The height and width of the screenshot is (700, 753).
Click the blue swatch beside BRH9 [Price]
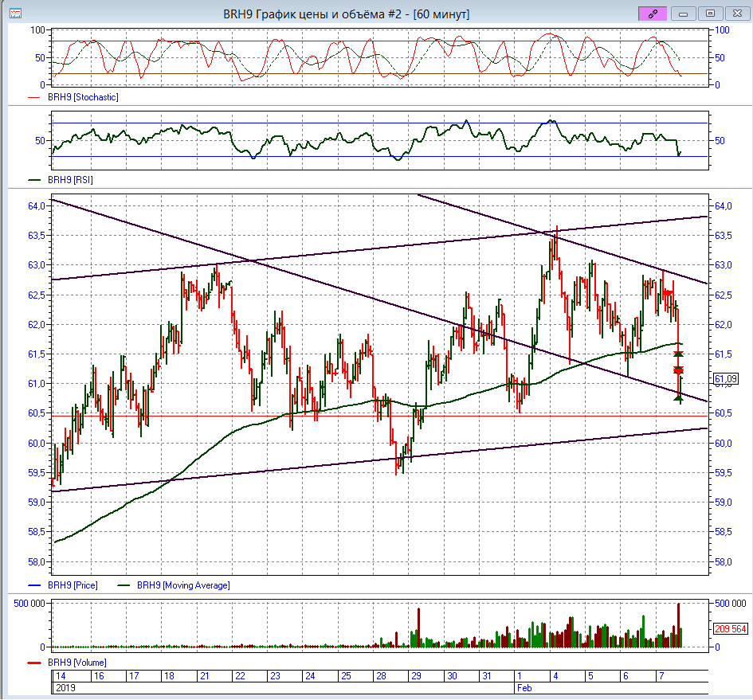[x=35, y=585]
